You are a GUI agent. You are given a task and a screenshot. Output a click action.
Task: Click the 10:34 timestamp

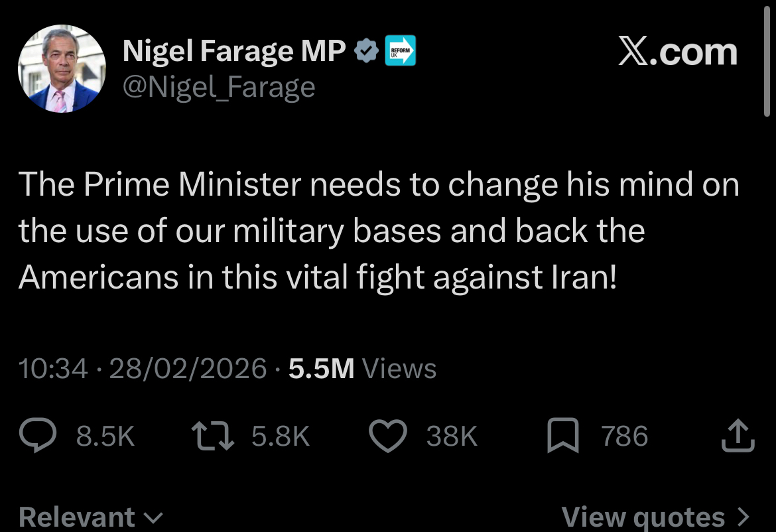pos(54,368)
